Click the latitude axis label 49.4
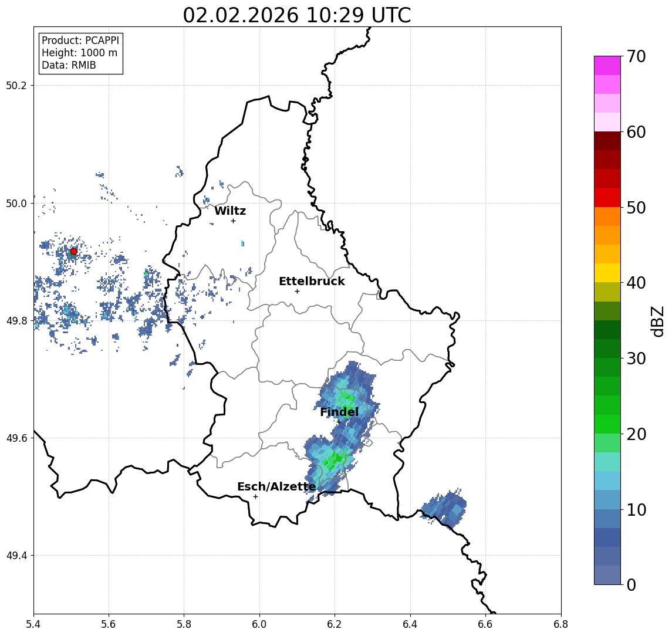Viewport: 672px width, 636px height. pos(16,556)
